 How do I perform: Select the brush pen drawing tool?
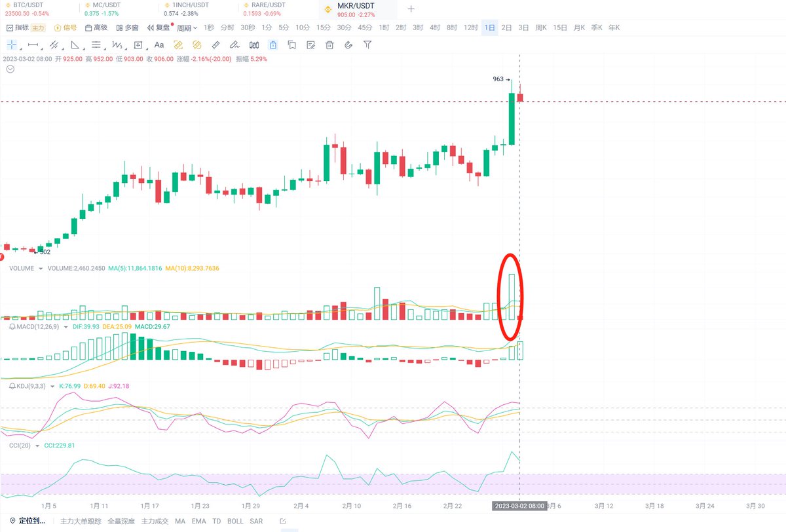pos(234,45)
